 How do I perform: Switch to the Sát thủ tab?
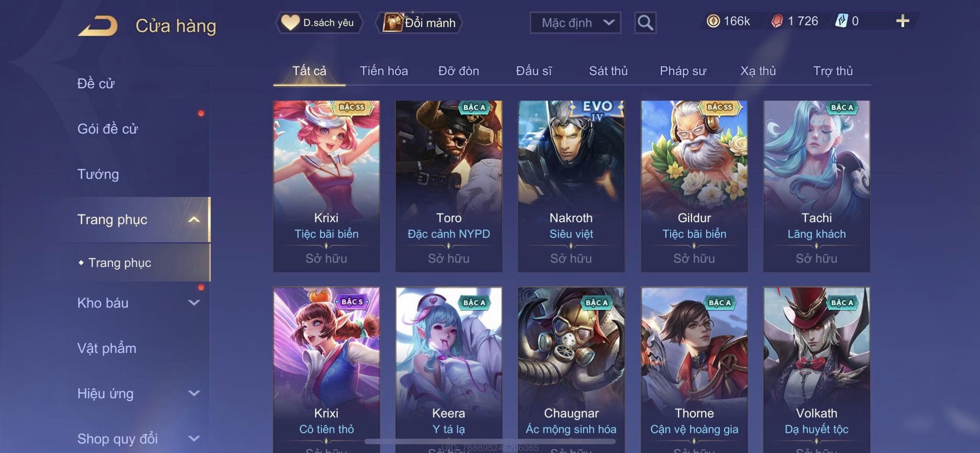click(x=608, y=71)
